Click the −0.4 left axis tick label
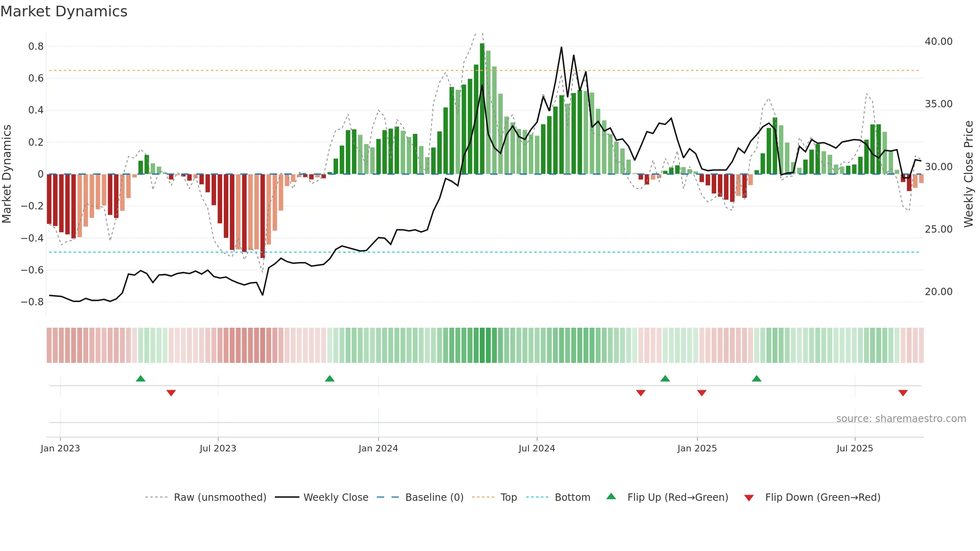Image resolution: width=980 pixels, height=551 pixels. tap(32, 238)
